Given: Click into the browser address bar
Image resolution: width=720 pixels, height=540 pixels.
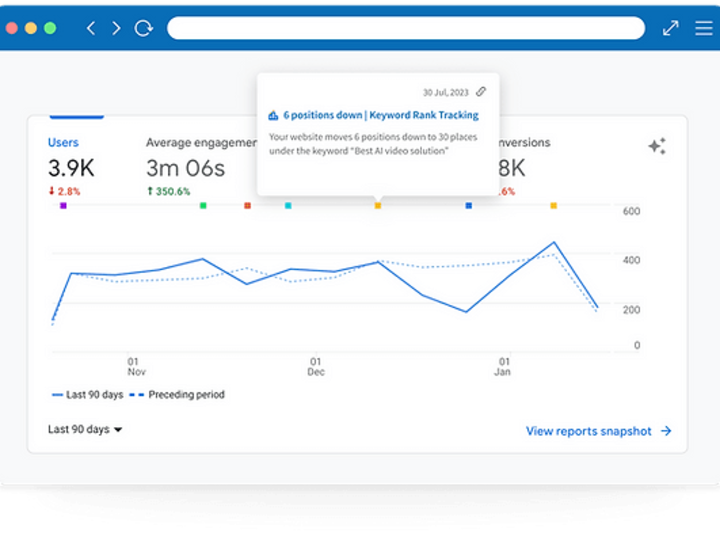Looking at the screenshot, I should coord(406,28).
